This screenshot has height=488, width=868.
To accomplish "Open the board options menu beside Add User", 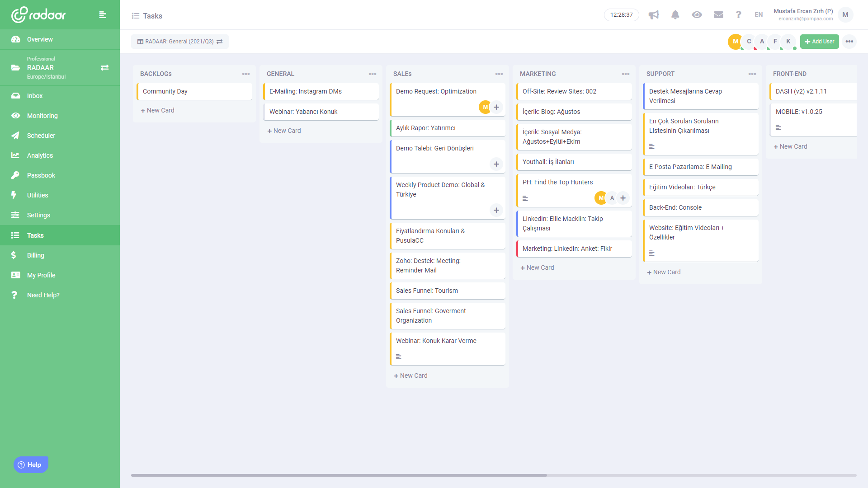I will pos(849,42).
